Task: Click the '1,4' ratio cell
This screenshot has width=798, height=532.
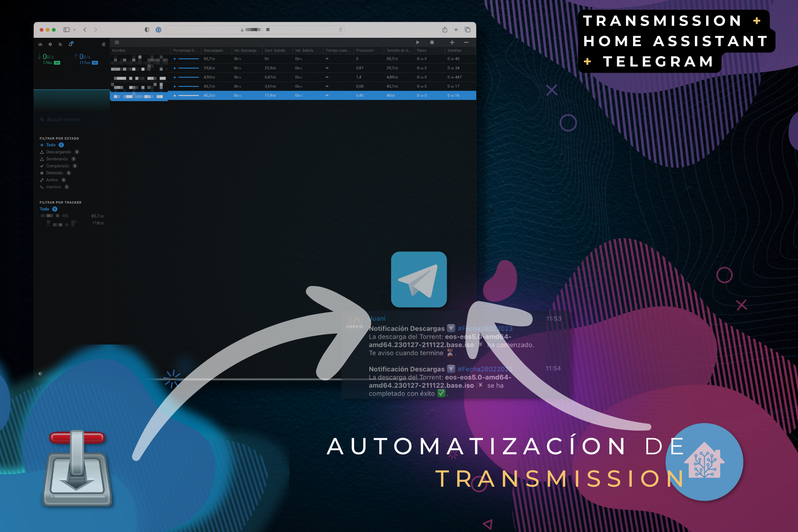Action: [359, 77]
